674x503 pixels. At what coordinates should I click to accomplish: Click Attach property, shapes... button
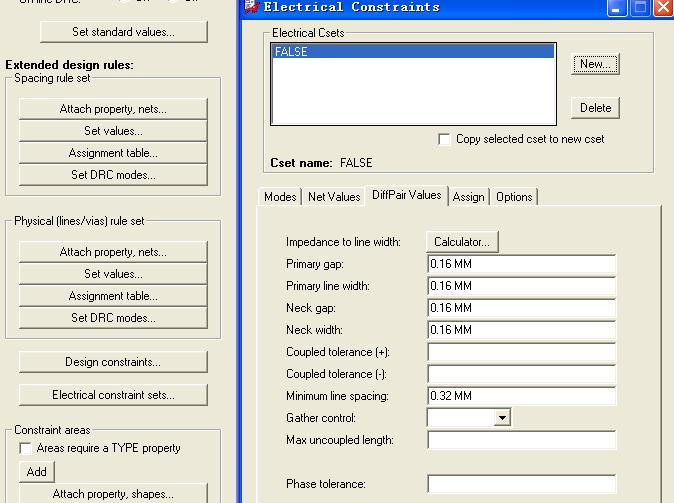[x=113, y=494]
